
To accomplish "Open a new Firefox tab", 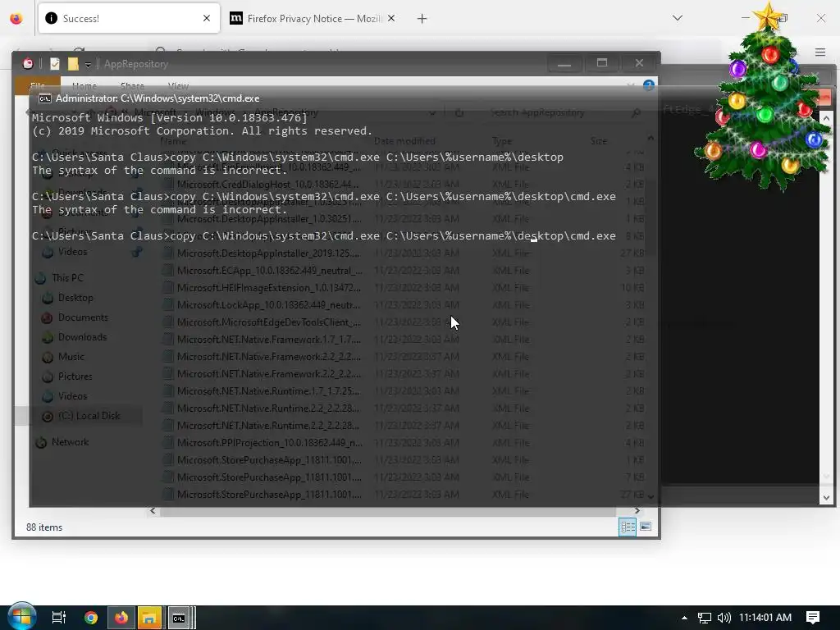I will click(422, 18).
